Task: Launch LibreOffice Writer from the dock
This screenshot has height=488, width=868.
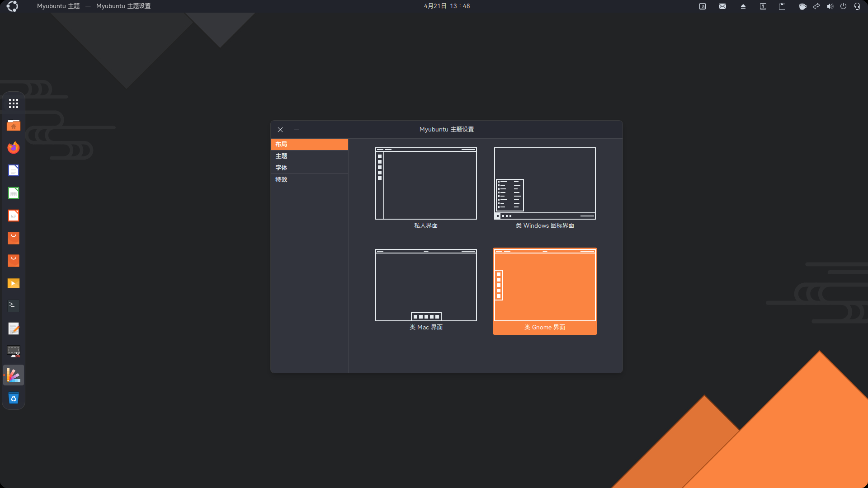Action: (x=14, y=170)
